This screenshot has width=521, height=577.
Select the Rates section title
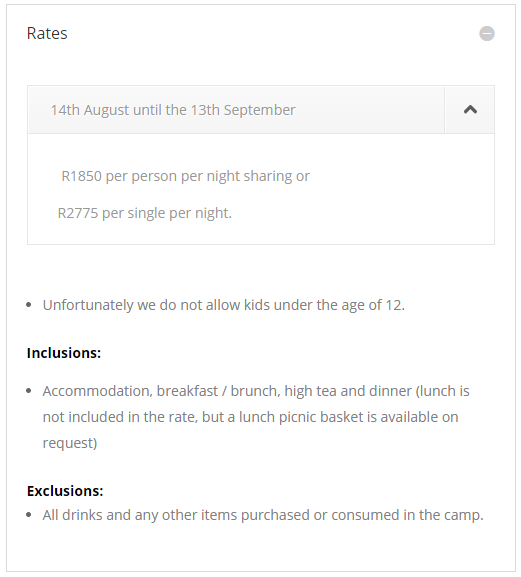click(x=47, y=33)
